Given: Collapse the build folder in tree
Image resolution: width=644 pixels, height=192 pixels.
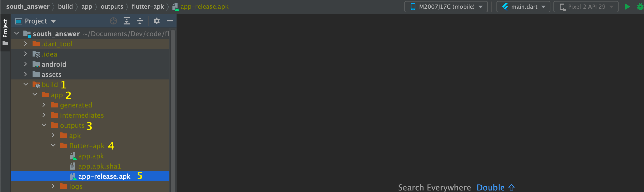Looking at the screenshot, I should tap(26, 84).
